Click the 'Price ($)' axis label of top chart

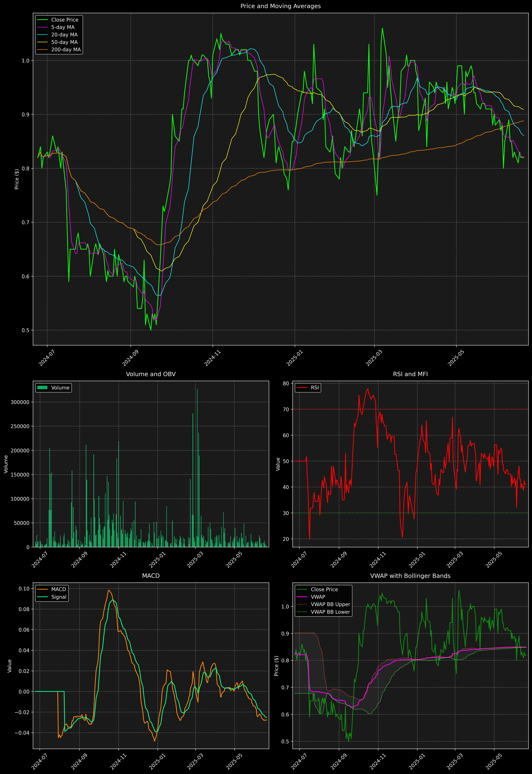(x=17, y=179)
